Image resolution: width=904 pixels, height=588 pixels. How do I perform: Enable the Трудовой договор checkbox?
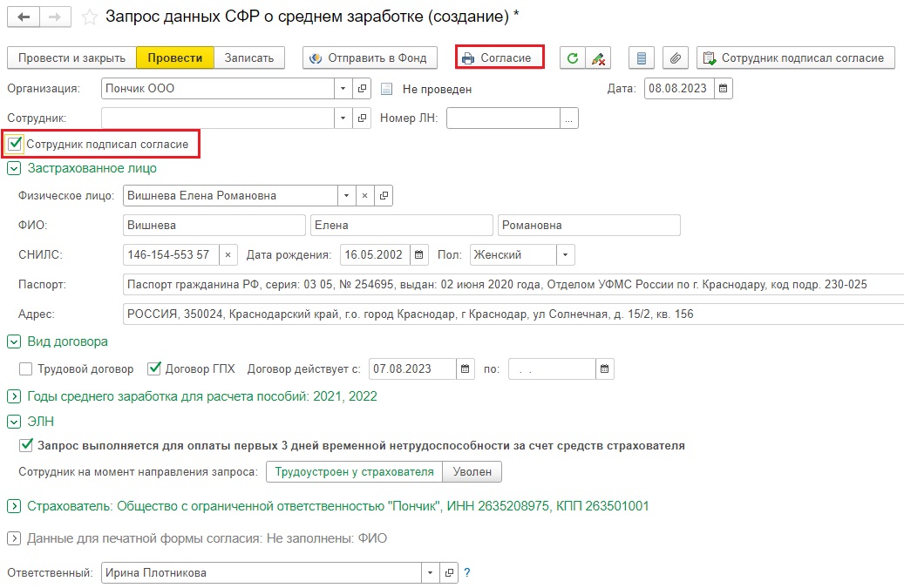25,369
